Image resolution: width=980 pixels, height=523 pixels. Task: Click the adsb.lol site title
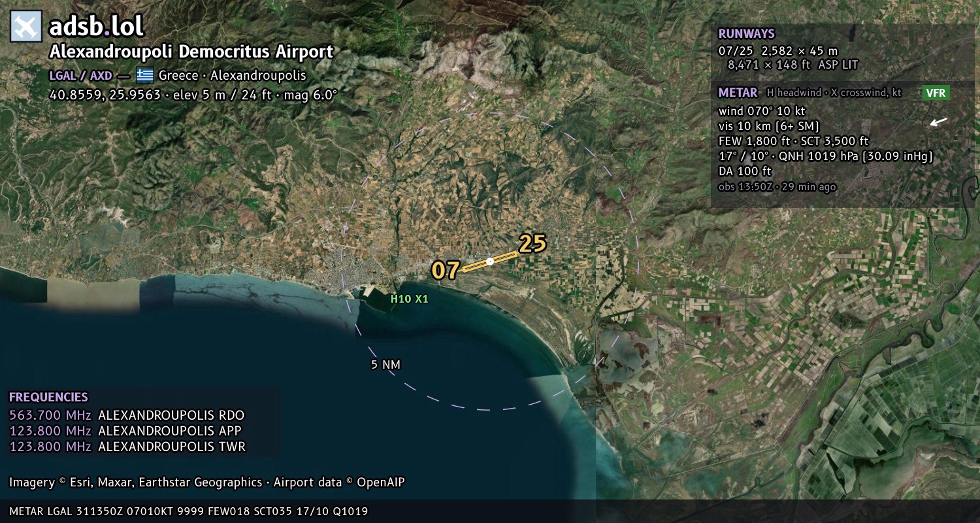(97, 27)
